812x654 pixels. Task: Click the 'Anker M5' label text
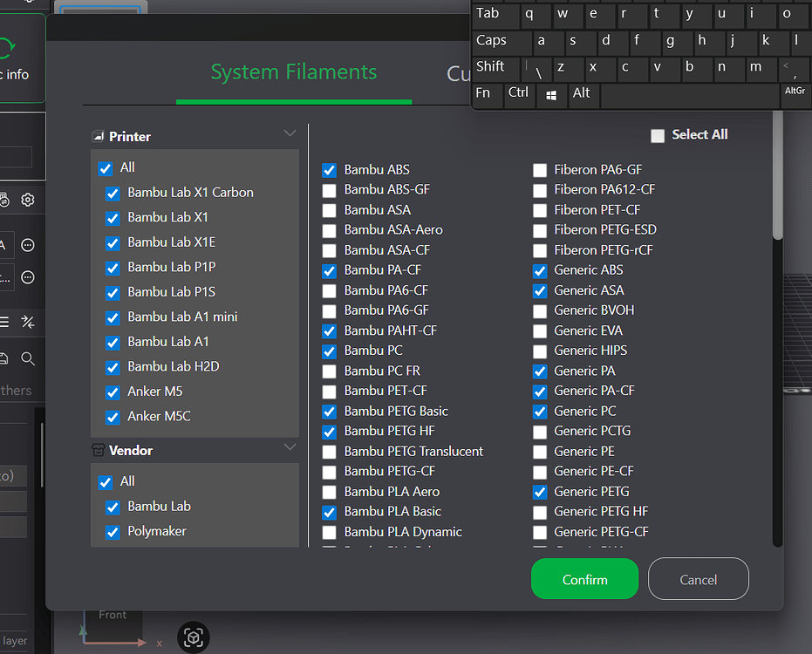(155, 392)
